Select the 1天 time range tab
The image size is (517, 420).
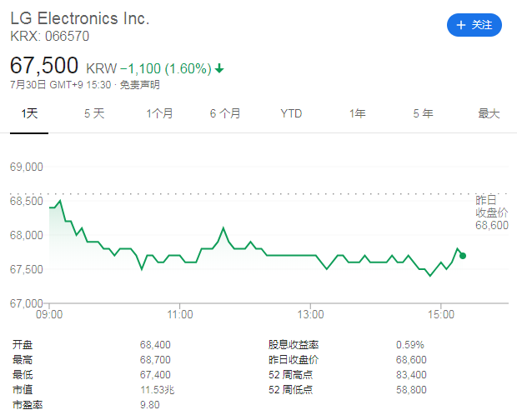click(x=30, y=113)
